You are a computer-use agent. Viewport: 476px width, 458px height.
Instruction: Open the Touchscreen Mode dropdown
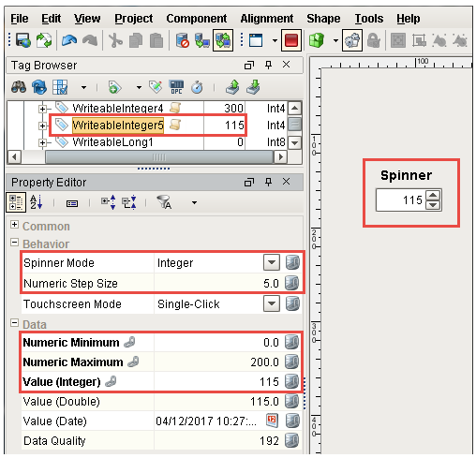pyautogui.click(x=272, y=303)
